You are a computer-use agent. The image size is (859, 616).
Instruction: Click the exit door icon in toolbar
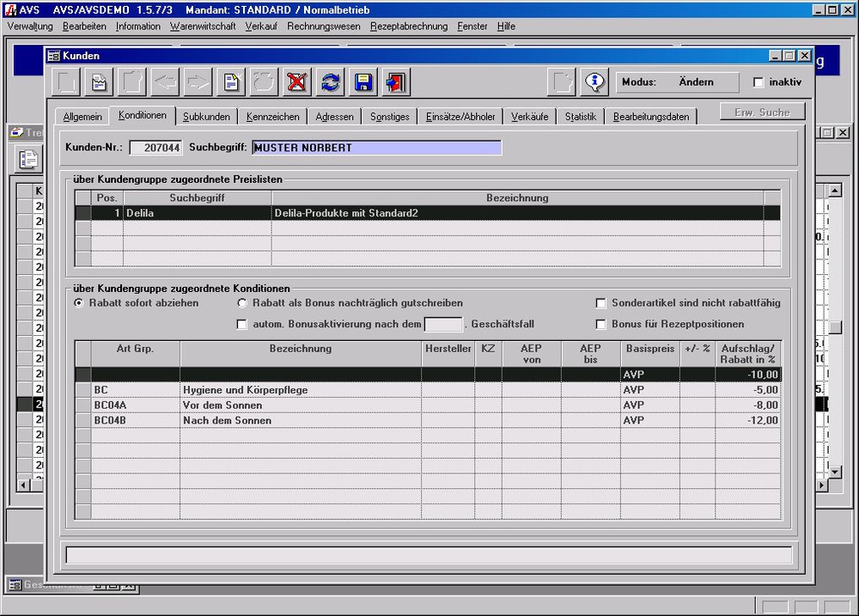coord(396,82)
